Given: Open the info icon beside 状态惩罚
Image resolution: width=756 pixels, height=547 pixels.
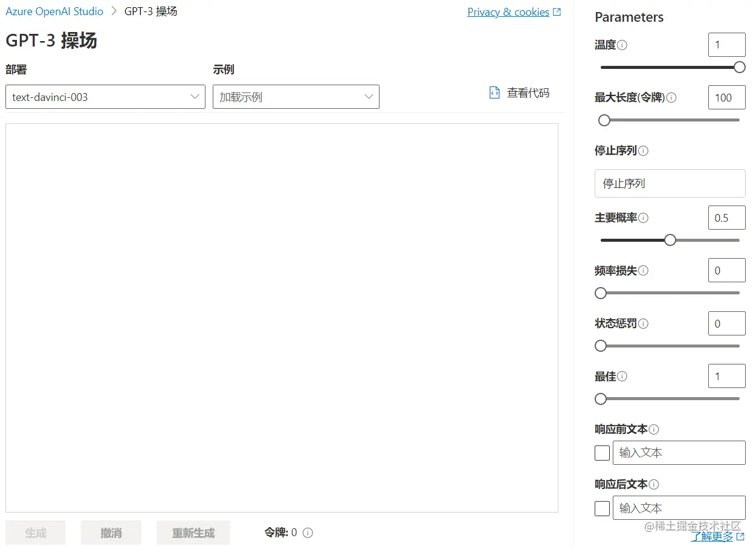Looking at the screenshot, I should 644,323.
